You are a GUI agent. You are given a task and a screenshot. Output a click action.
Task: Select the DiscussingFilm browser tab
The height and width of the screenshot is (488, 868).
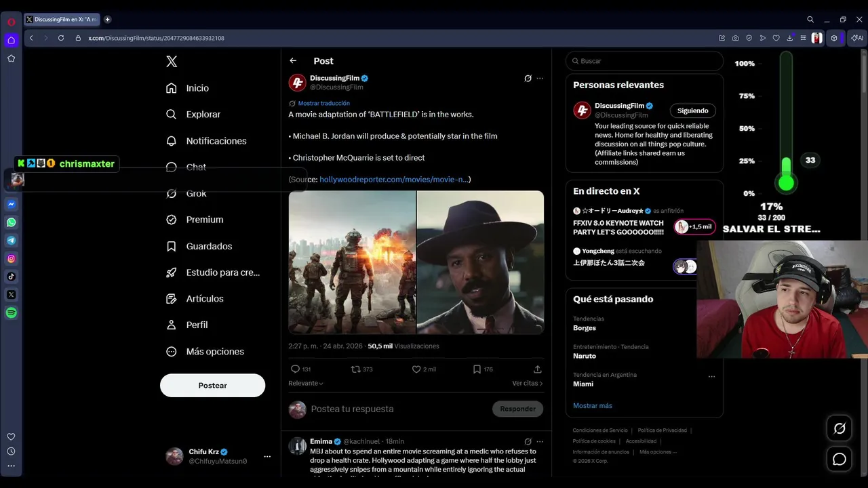(62, 20)
